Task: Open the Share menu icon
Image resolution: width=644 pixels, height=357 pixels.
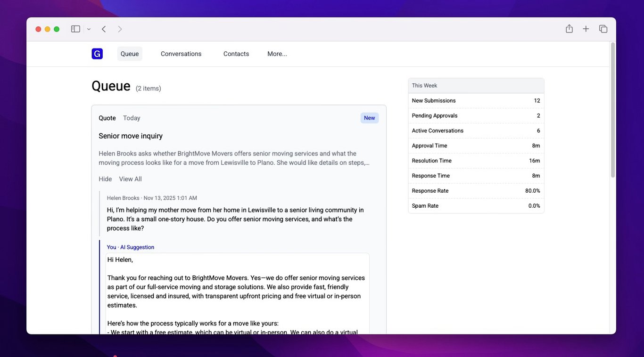Action: (569, 29)
